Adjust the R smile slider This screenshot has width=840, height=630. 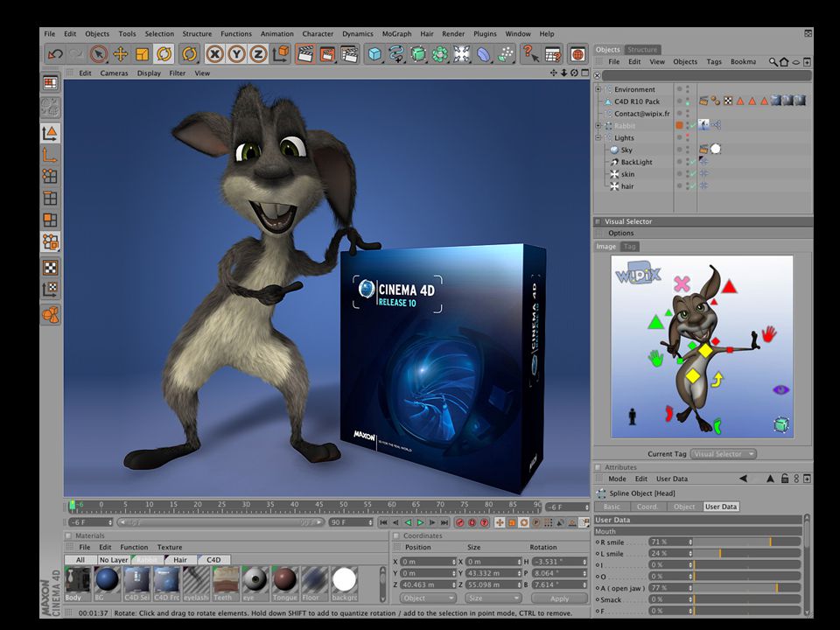pos(747,542)
